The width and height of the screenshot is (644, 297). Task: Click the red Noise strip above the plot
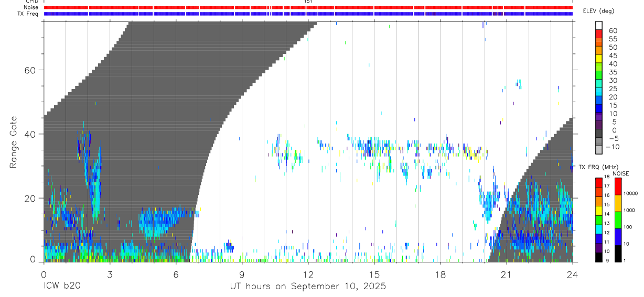[x=308, y=7]
